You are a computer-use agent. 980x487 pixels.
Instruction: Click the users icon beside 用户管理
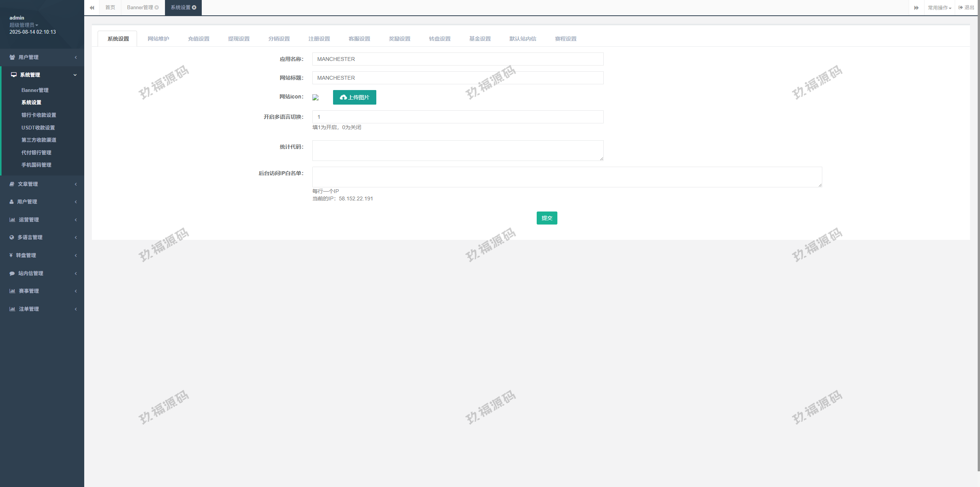(x=12, y=57)
